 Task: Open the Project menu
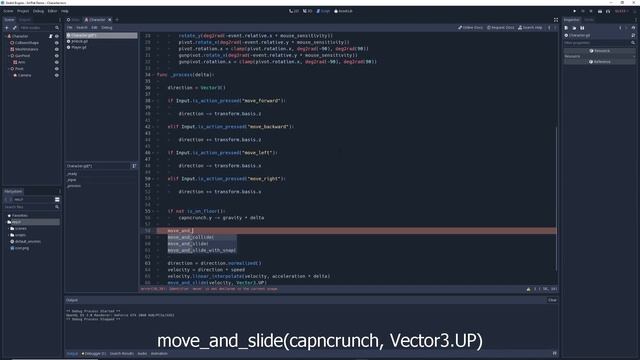point(23,11)
